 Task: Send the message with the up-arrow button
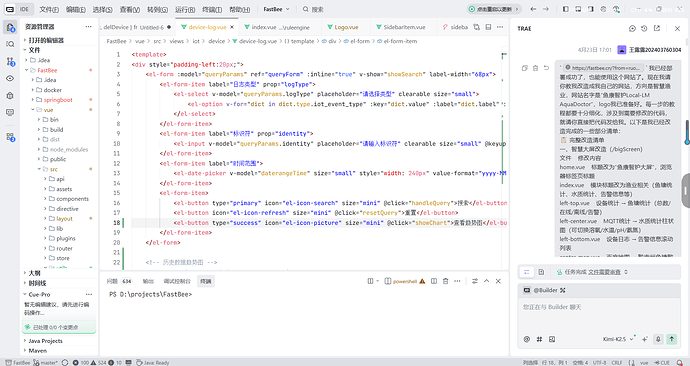pyautogui.click(x=672, y=339)
